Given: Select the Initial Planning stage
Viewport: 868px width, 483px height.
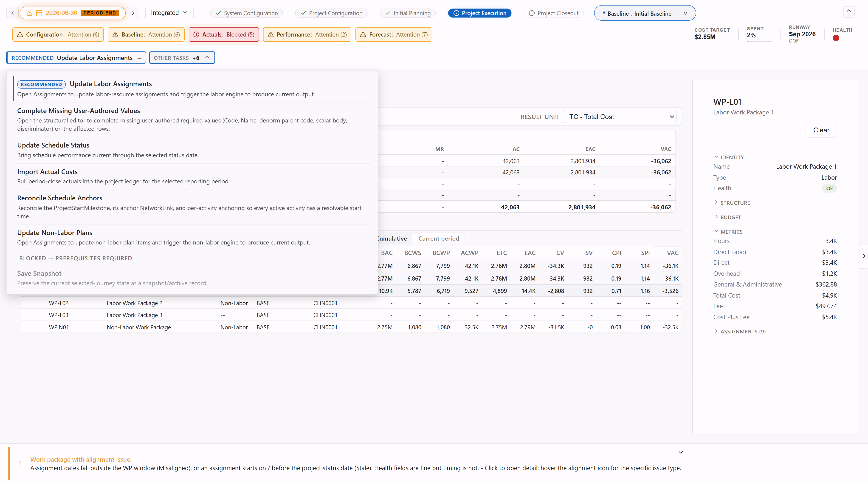Looking at the screenshot, I should point(408,13).
